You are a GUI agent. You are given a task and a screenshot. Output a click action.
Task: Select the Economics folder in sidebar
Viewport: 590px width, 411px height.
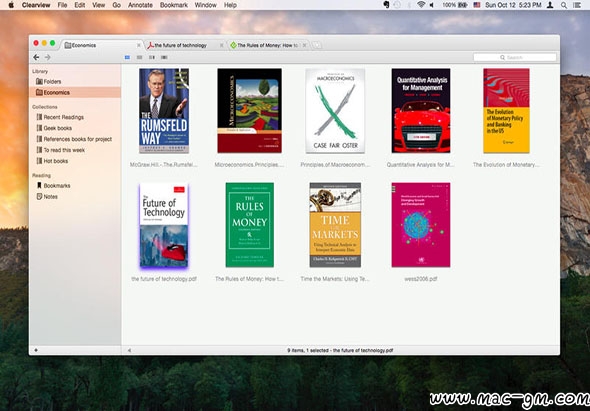pos(75,92)
